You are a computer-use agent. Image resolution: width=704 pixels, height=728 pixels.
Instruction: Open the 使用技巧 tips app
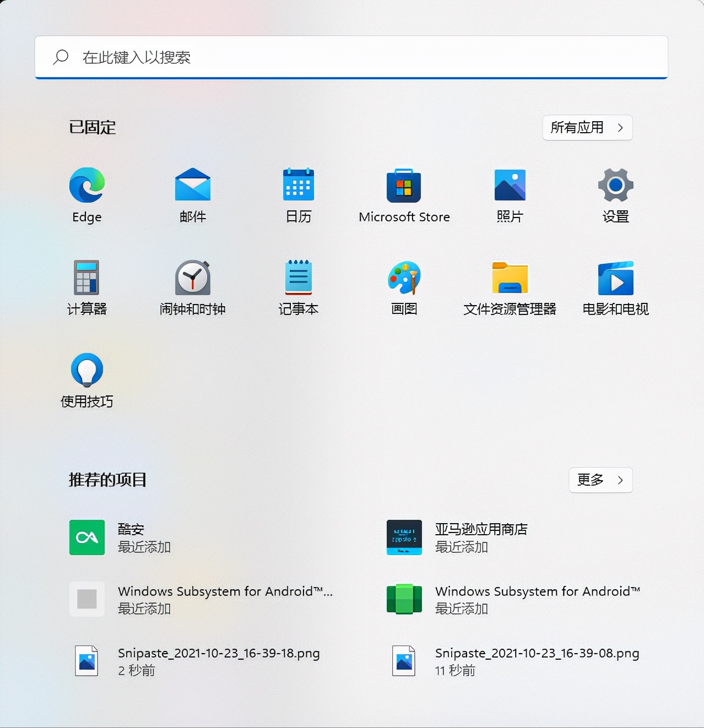87,370
